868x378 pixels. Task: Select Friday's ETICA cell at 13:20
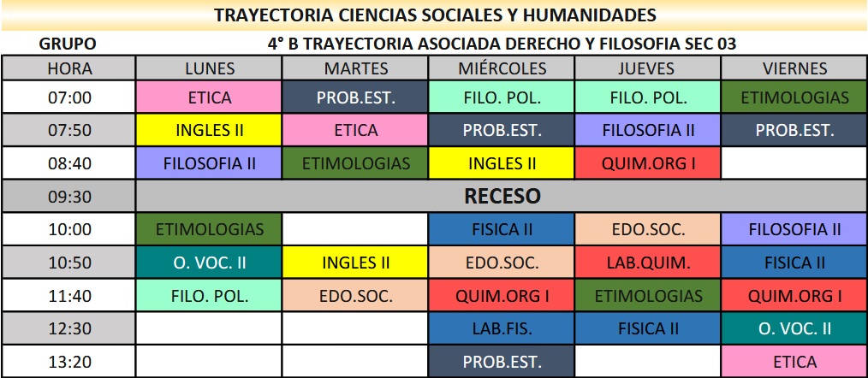[794, 362]
